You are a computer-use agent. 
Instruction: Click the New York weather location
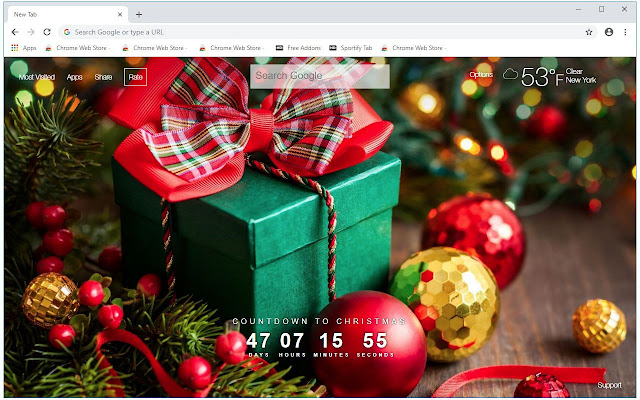click(581, 80)
